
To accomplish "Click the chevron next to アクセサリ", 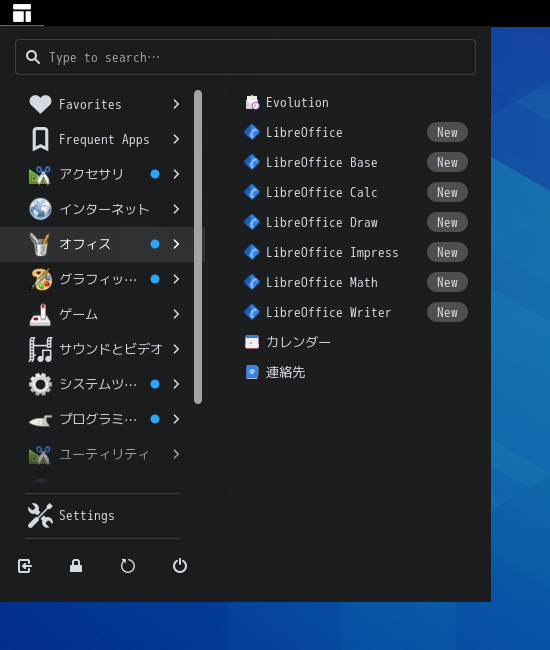I will pyautogui.click(x=176, y=174).
